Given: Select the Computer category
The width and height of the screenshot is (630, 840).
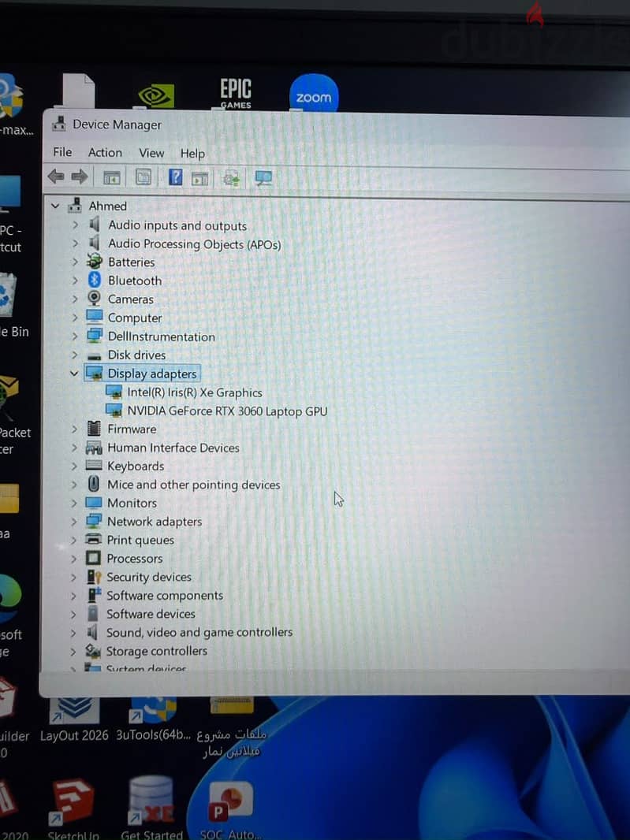Looking at the screenshot, I should click(135, 318).
